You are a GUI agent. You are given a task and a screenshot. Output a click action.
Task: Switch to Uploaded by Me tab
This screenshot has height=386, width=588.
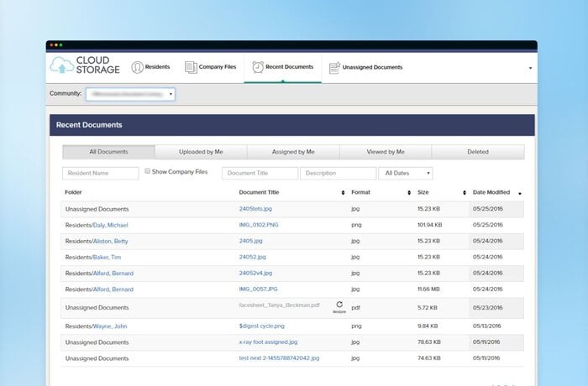pyautogui.click(x=201, y=152)
